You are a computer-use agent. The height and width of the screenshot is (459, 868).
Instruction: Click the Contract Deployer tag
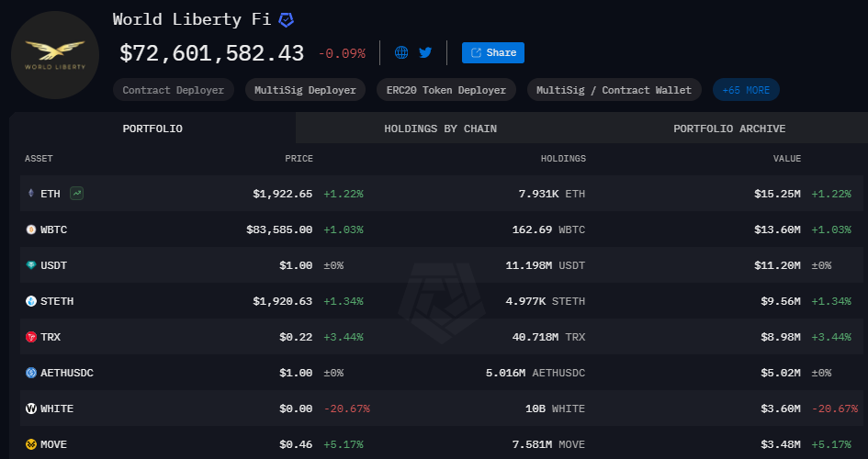click(174, 90)
